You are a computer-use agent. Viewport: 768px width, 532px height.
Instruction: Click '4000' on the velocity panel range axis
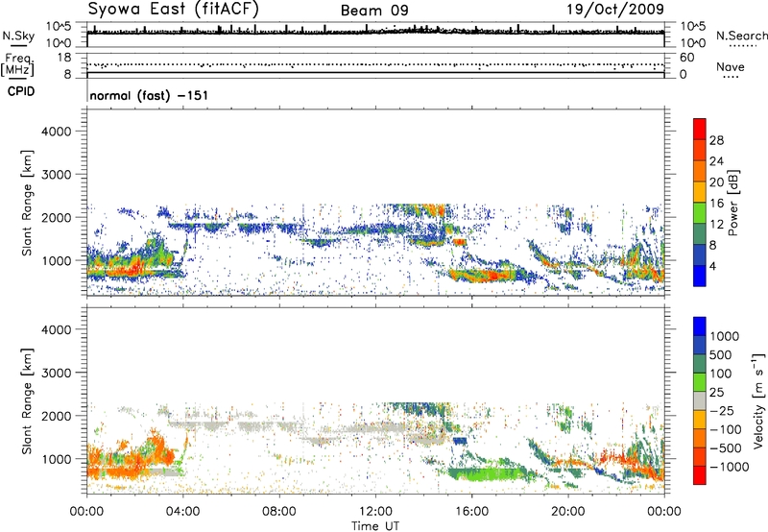click(x=57, y=329)
